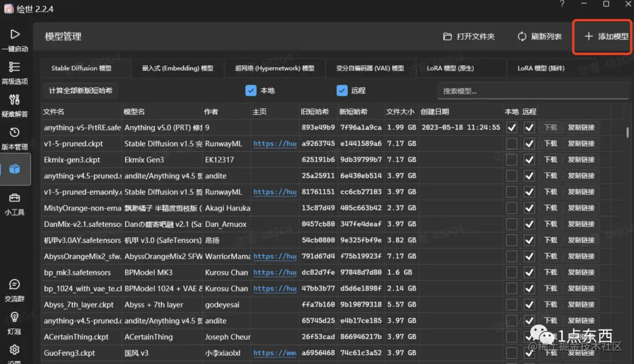Toggle remote checkbox for bp_mk3.safetensors row

coord(529,272)
